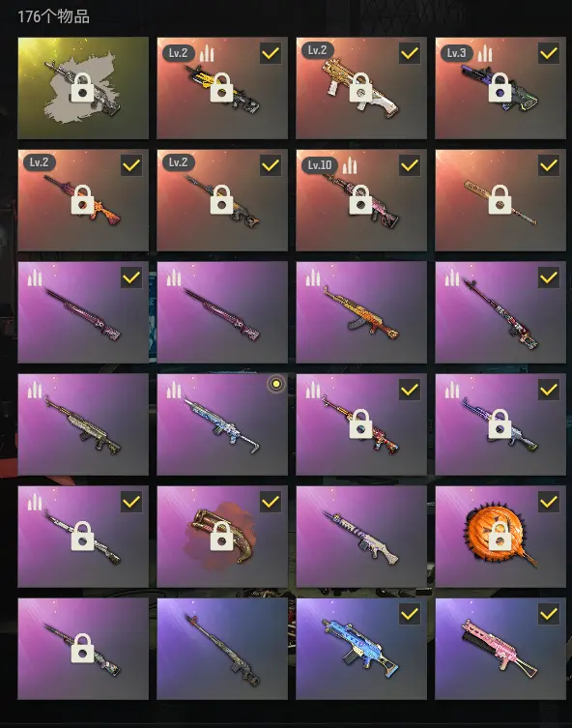Screen dimensions: 572x728
Task: Toggle checkmark on baseball bat item
Action: [x=549, y=165]
